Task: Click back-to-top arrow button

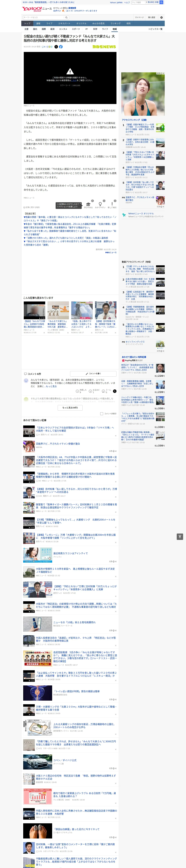Action: coord(180,536)
